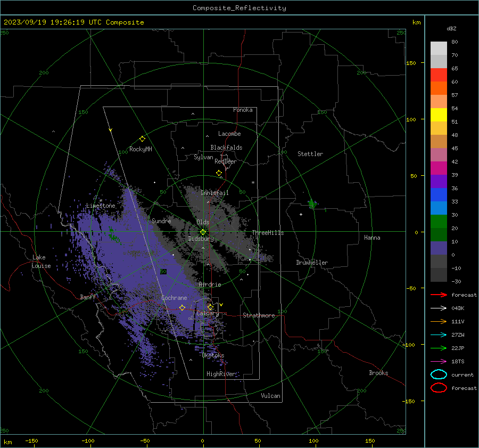Click the yellow diamond marker above Calgary

(x=210, y=307)
